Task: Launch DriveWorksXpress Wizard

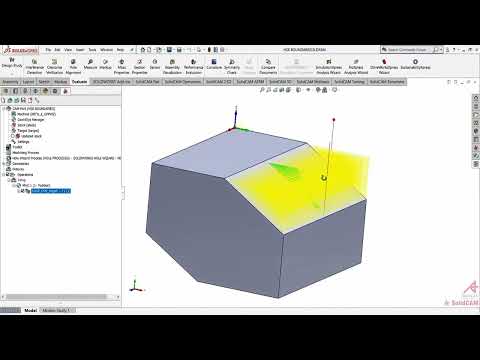Action: (x=384, y=66)
